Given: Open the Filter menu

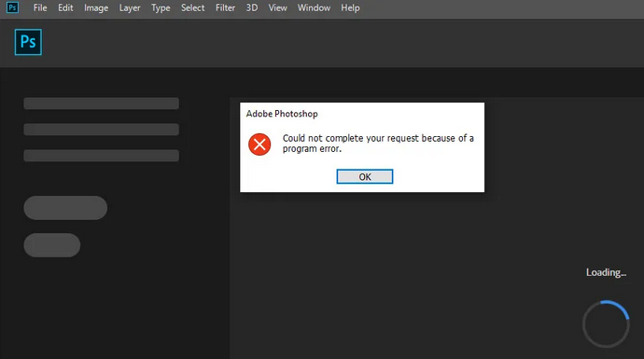Looking at the screenshot, I should (x=225, y=7).
